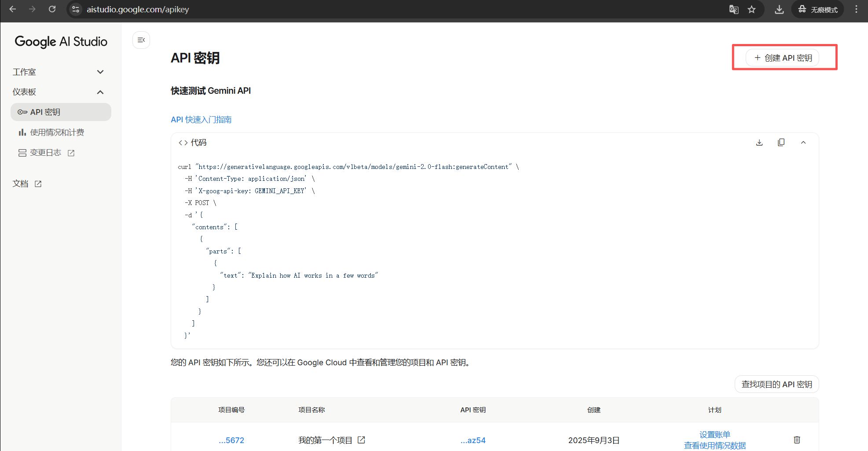Open the incognito mode indicator
This screenshot has height=451, width=868.
click(x=818, y=9)
